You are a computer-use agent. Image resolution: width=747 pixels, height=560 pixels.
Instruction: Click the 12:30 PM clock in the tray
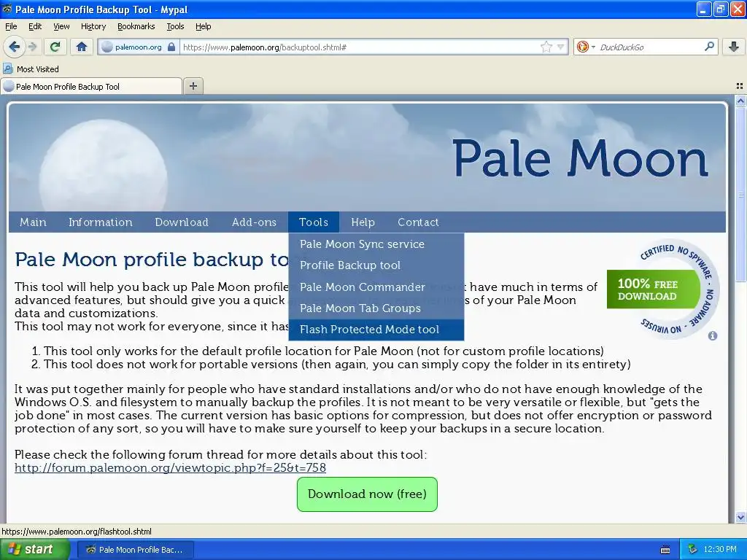(x=719, y=550)
